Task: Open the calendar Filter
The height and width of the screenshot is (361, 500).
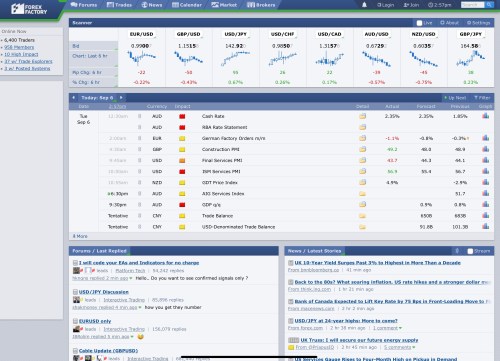Action: [482, 98]
